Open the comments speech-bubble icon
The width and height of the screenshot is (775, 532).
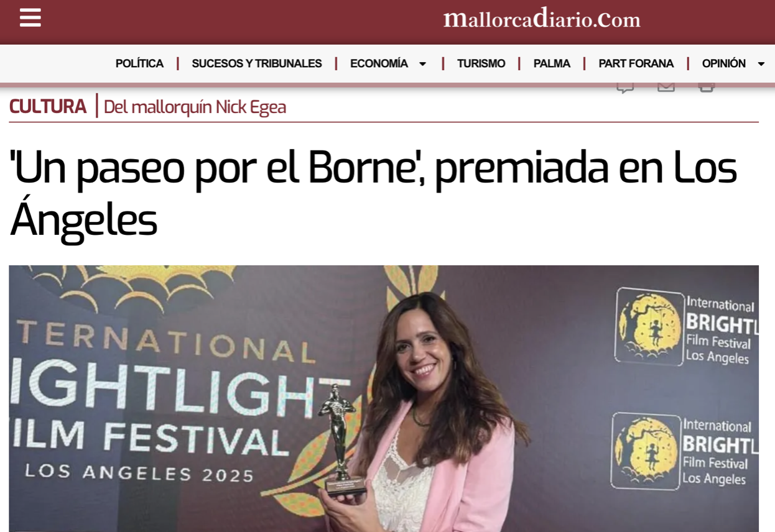click(625, 87)
